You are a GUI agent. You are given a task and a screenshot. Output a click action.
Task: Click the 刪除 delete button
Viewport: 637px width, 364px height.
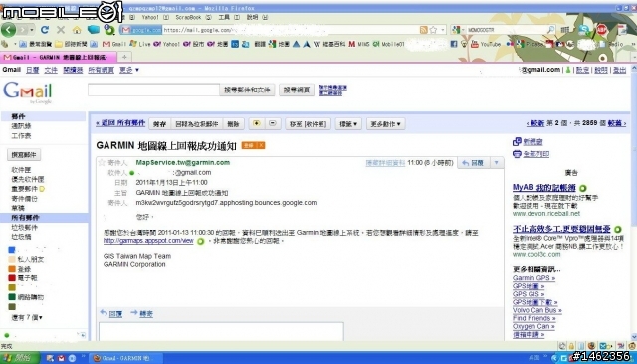point(233,124)
